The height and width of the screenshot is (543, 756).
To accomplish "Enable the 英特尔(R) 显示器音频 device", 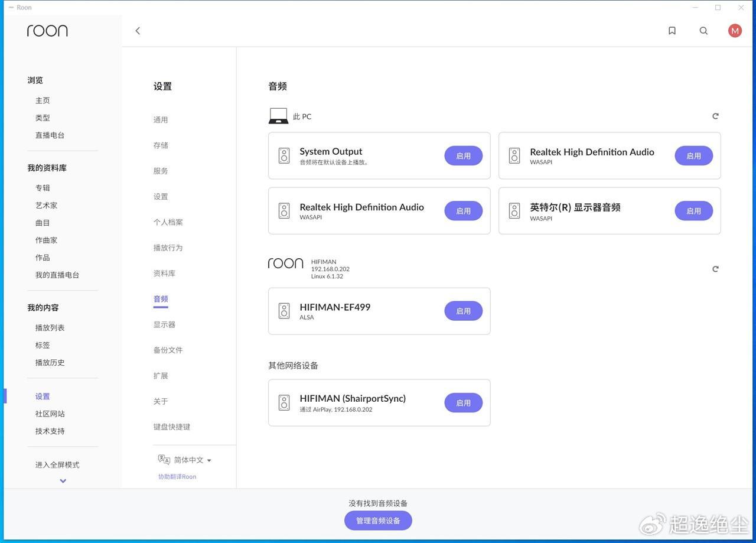I will [x=693, y=211].
